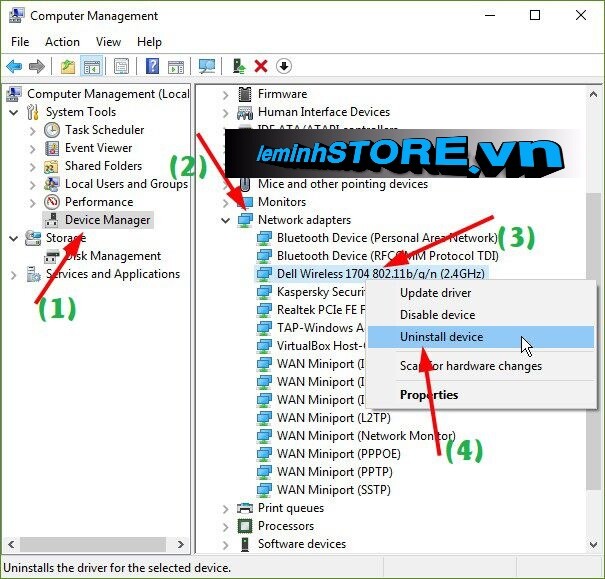Expand Human Interface Devices category
Image resolution: width=605 pixels, height=579 pixels.
tap(226, 113)
